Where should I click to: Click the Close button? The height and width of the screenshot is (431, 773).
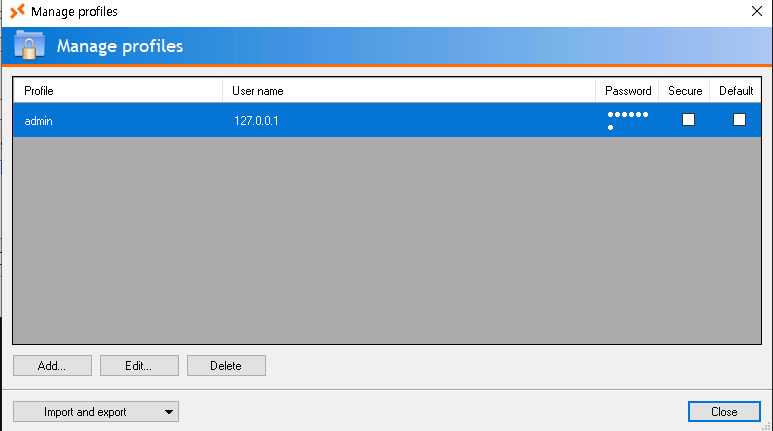pos(724,412)
